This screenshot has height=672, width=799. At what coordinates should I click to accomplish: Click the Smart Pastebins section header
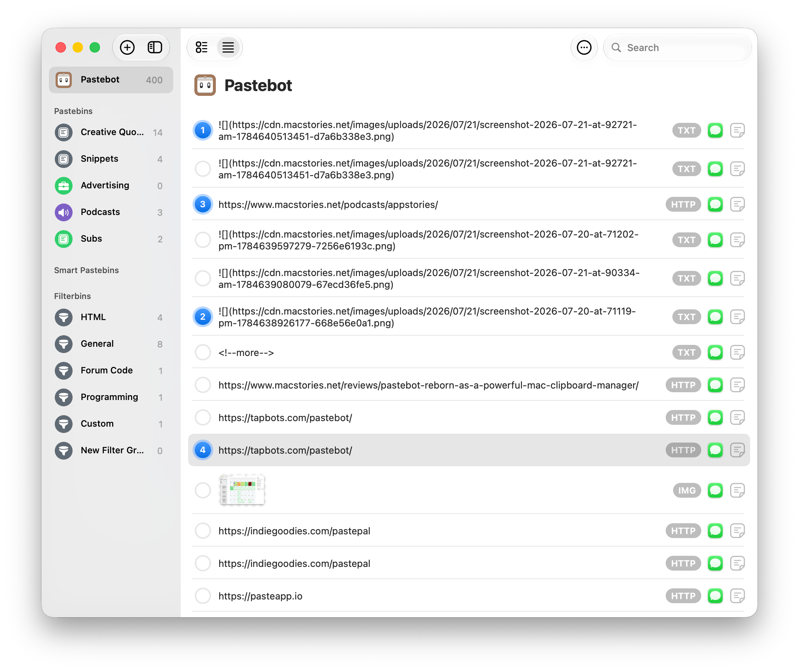pos(87,270)
